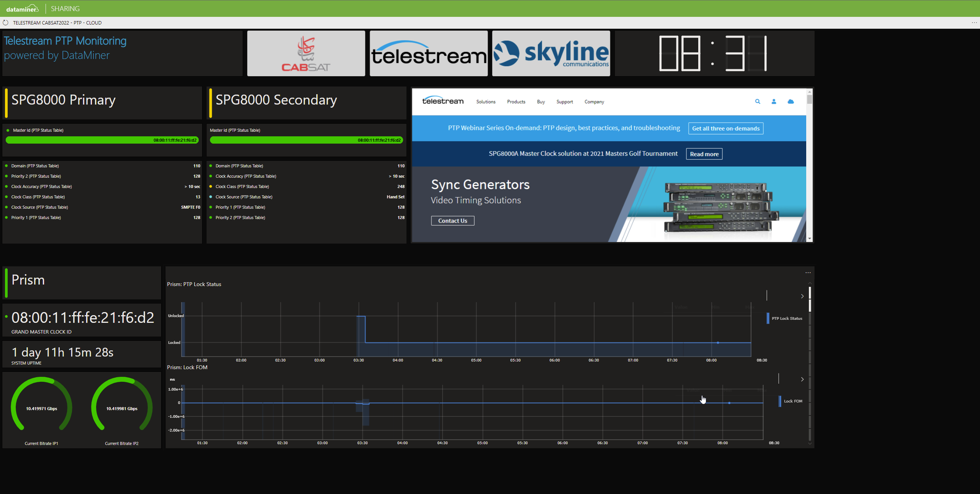
Task: Select Secondary Clock Class value 248
Action: click(x=401, y=186)
